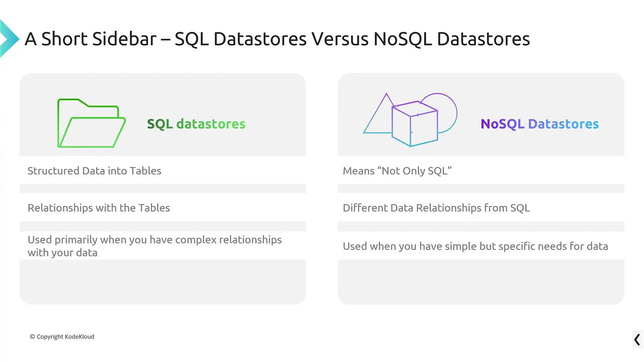Select the green 'SQL datastores' heading
The height and width of the screenshot is (362, 644).
pos(196,124)
